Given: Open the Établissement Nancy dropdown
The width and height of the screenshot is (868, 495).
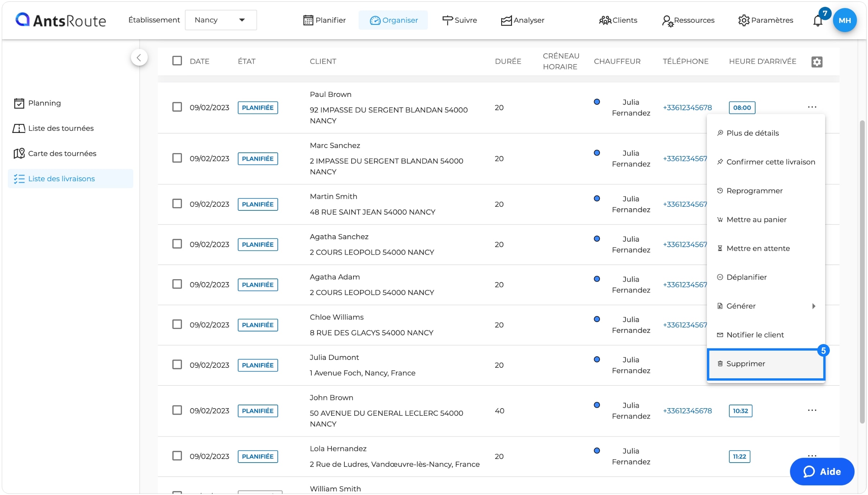Looking at the screenshot, I should [x=221, y=20].
